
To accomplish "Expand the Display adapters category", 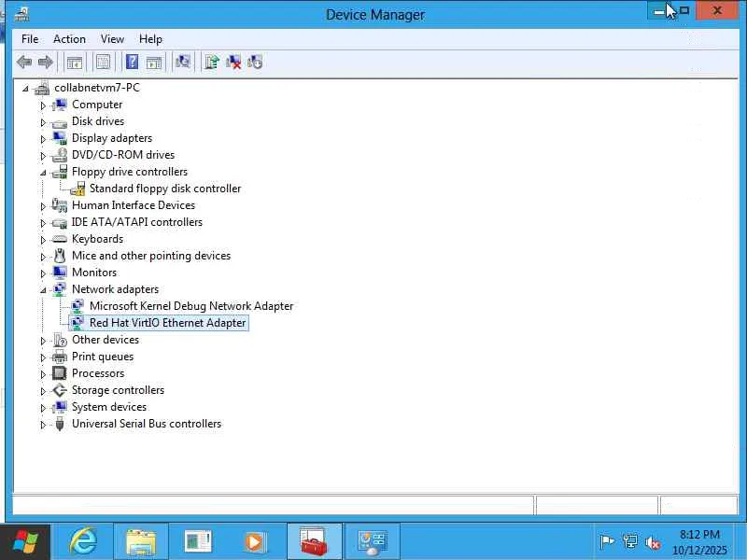I will pyautogui.click(x=43, y=139).
